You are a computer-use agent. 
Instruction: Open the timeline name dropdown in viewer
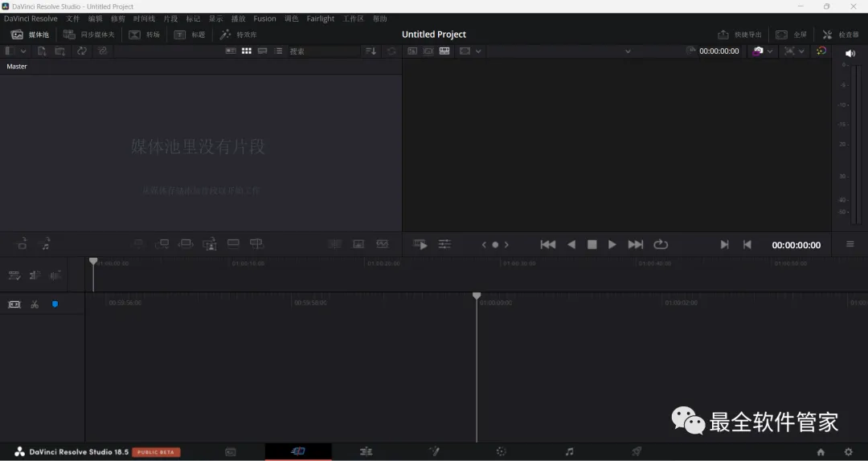point(628,51)
